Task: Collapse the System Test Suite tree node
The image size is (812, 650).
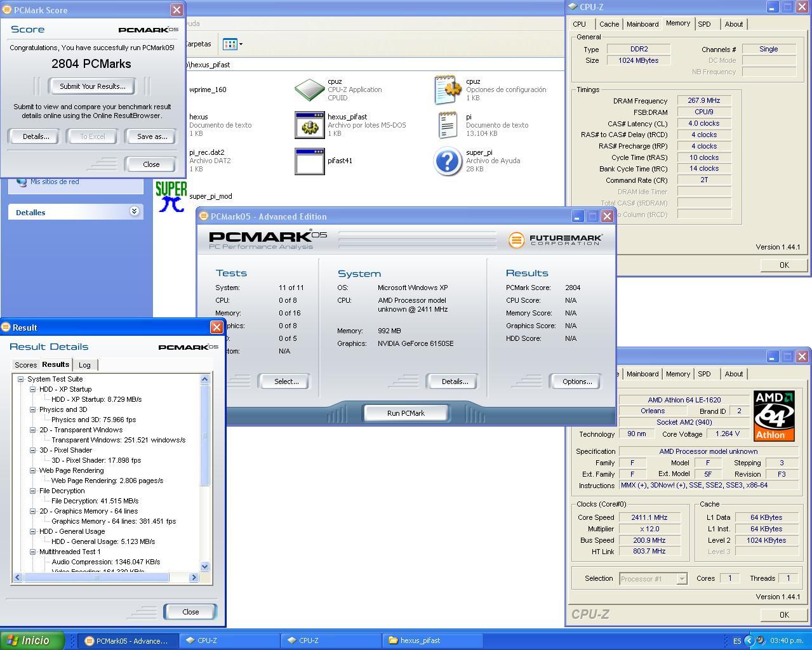Action: click(20, 379)
